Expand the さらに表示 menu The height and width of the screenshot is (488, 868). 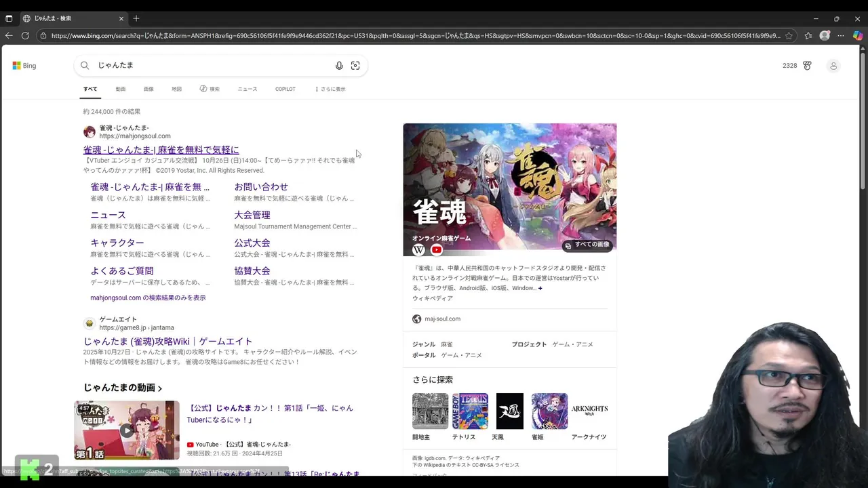tap(330, 89)
